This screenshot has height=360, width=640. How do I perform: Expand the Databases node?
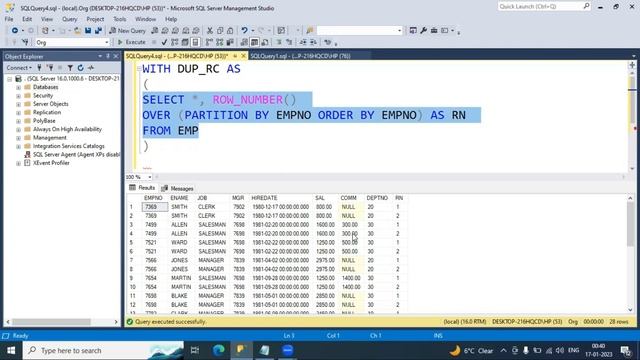tap(18, 87)
